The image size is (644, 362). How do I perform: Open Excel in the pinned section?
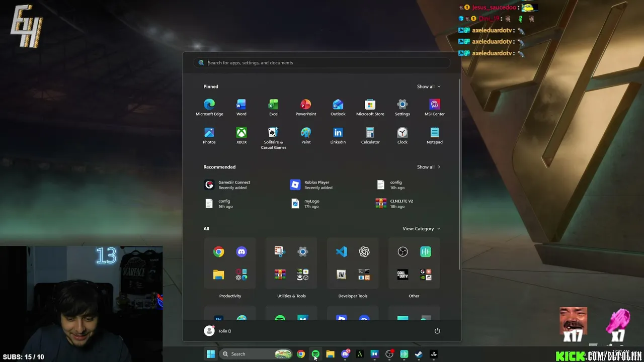pyautogui.click(x=274, y=108)
